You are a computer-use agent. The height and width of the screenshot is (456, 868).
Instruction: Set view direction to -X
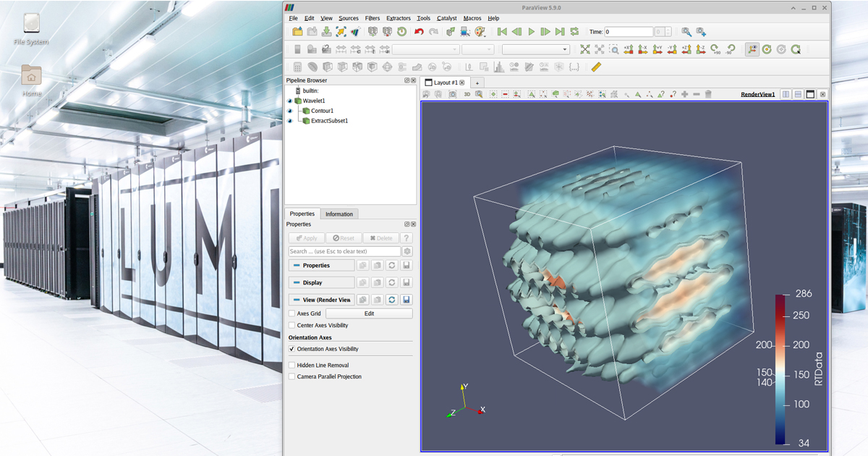coord(643,49)
